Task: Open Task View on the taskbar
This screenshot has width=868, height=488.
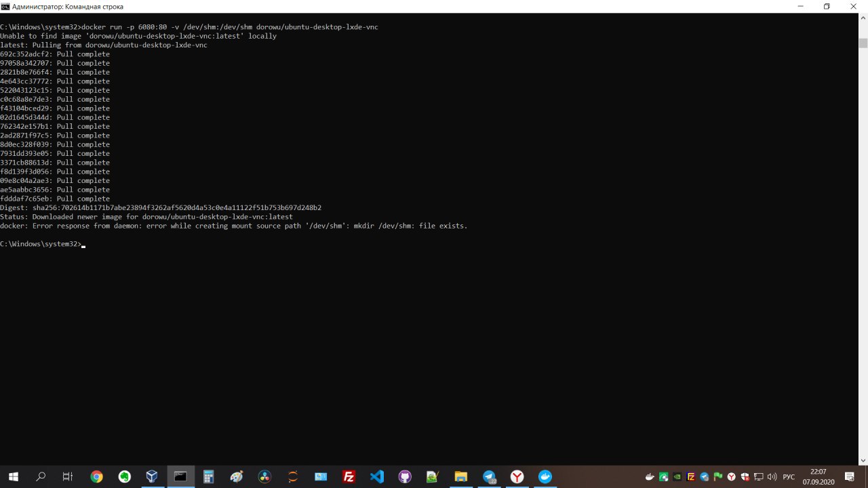Action: (x=68, y=476)
